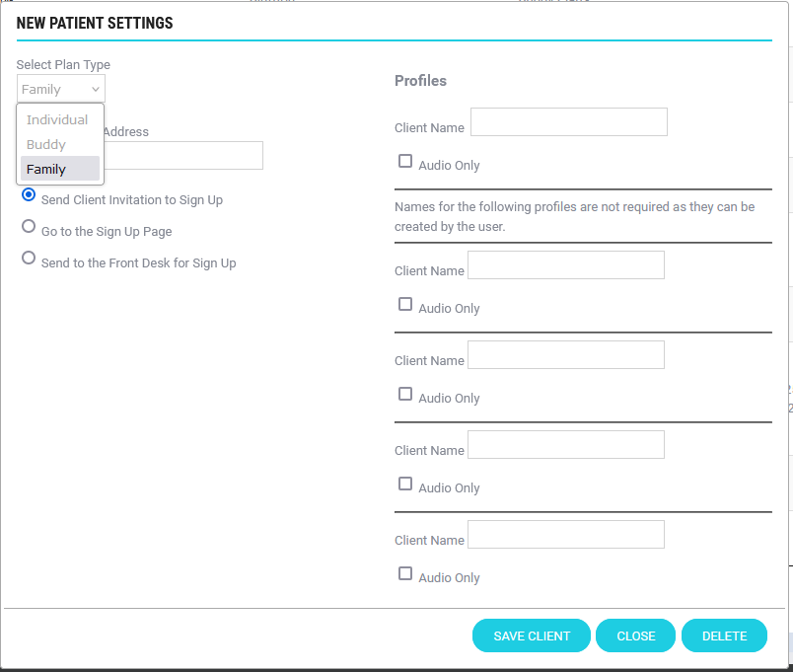Click the Close button
Image resolution: width=793 pixels, height=672 pixels.
[x=635, y=636]
